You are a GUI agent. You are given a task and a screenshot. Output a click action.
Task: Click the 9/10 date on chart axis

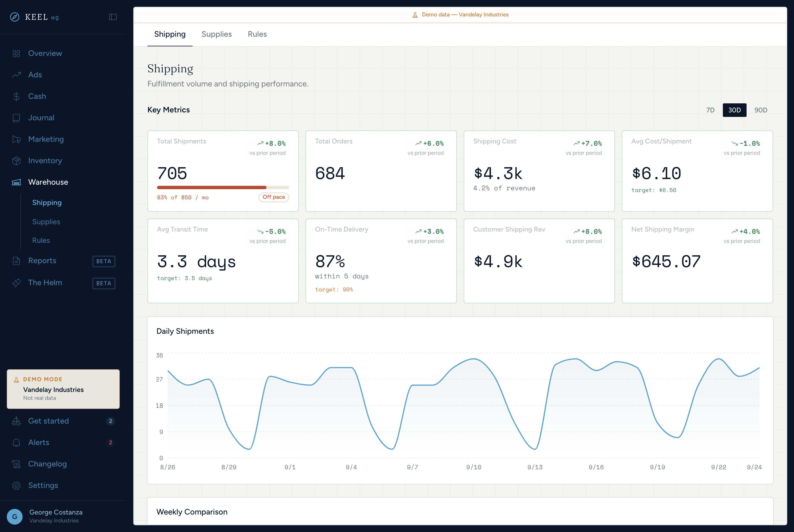click(x=474, y=467)
